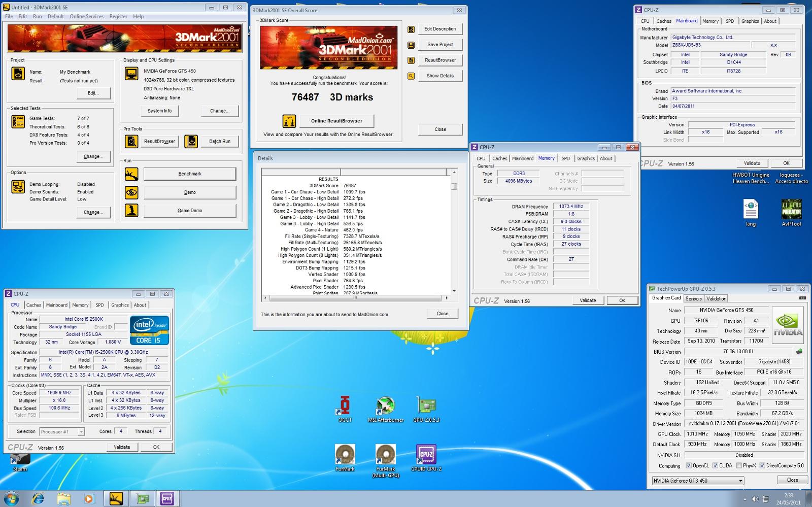The height and width of the screenshot is (507, 812).
Task: Open the File menu in 3DMark2001
Action: (x=9, y=16)
